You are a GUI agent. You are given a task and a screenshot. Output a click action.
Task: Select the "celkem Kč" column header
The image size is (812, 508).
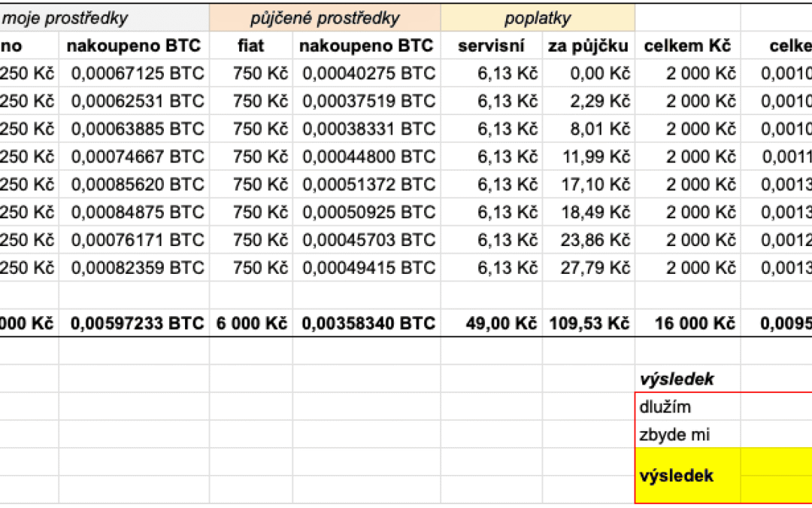pyautogui.click(x=687, y=46)
